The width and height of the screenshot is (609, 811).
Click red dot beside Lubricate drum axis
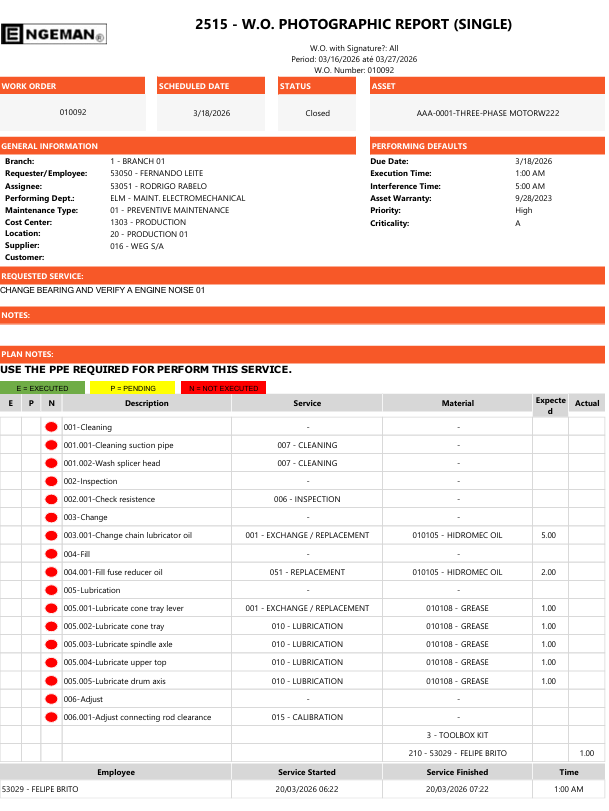coord(51,681)
